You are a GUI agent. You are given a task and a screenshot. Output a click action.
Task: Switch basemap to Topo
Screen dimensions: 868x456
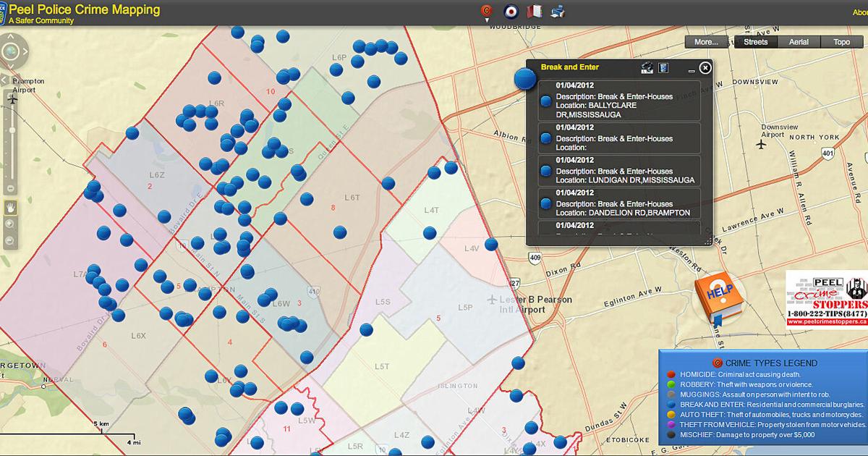pos(841,42)
